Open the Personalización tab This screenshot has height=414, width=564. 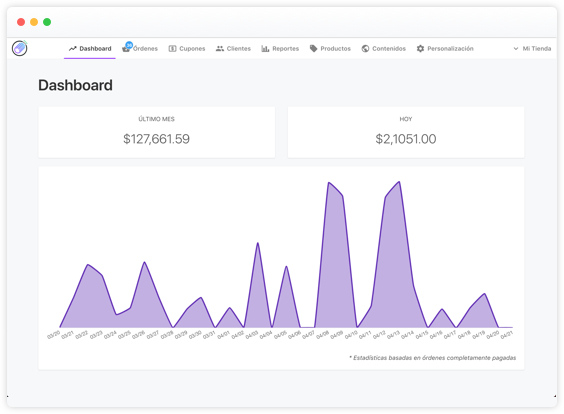[450, 49]
